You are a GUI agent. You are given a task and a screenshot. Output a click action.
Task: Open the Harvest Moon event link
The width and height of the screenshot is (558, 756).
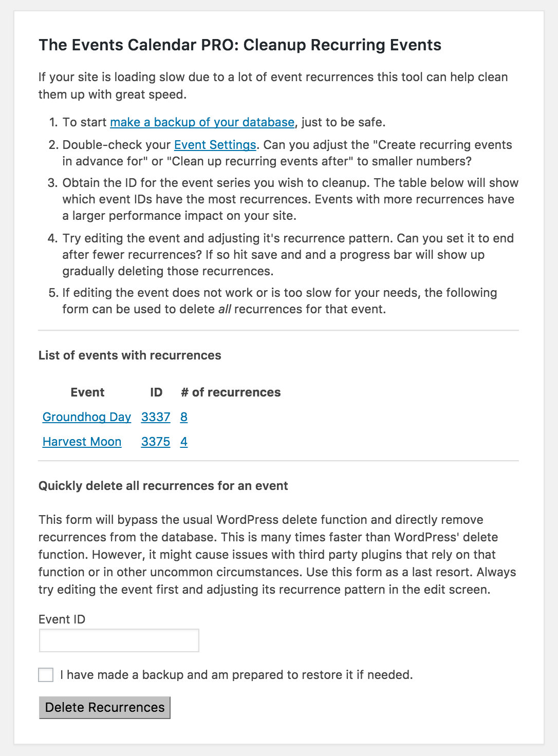[x=82, y=442]
